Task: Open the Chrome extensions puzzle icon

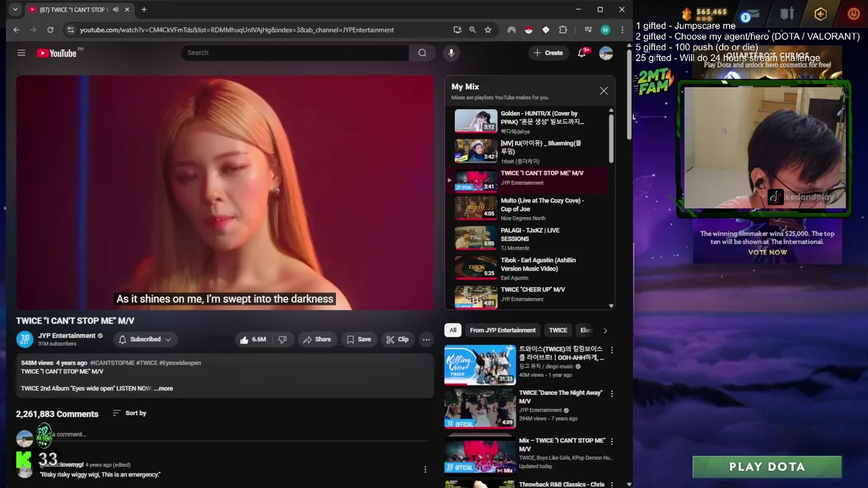Action: click(x=563, y=30)
